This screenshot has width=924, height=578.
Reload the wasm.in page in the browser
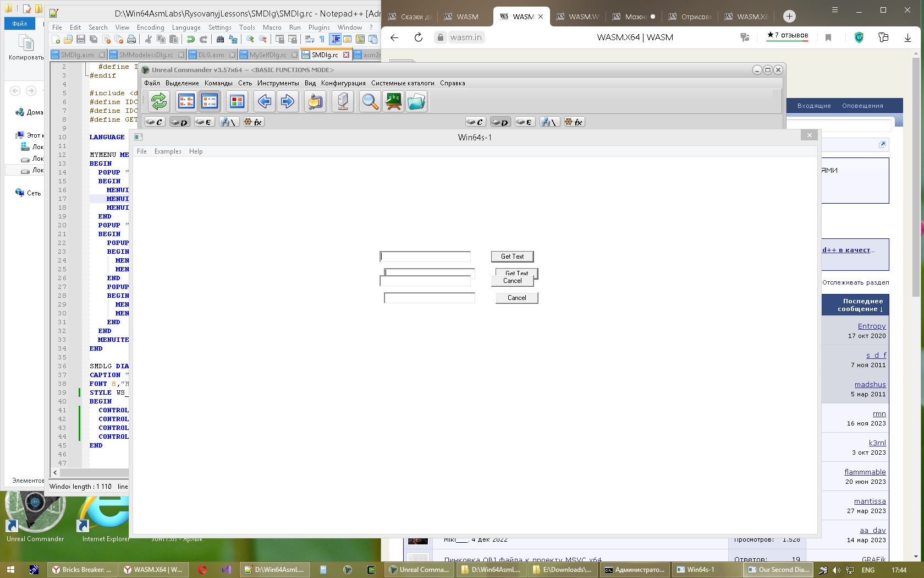(x=419, y=37)
